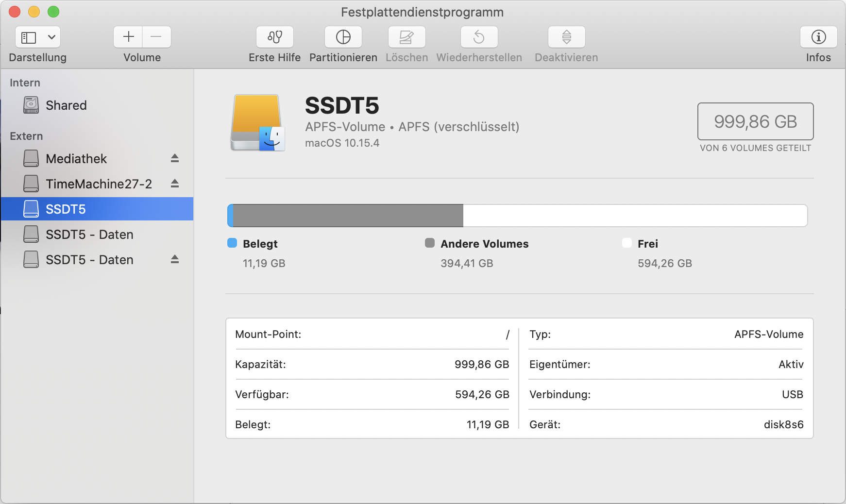Screen dimensions: 846x504
Task: Eject the TimeMachine27-2 disk
Action: 175,184
